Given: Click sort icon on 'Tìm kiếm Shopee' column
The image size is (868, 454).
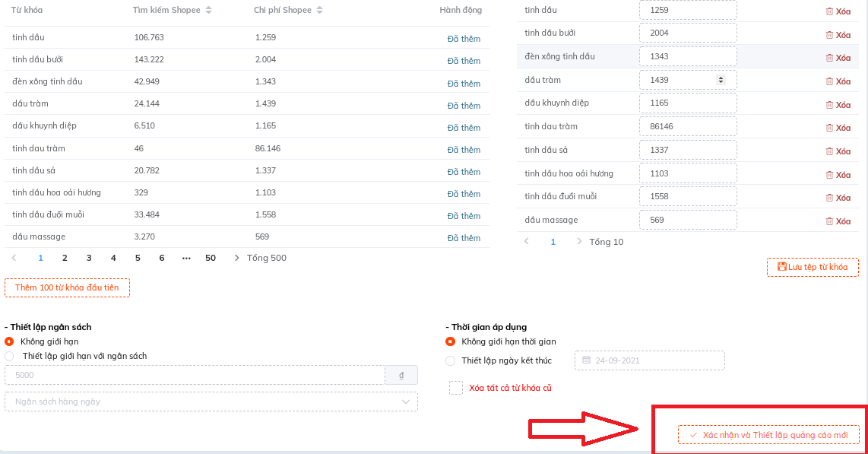Looking at the screenshot, I should click(209, 11).
